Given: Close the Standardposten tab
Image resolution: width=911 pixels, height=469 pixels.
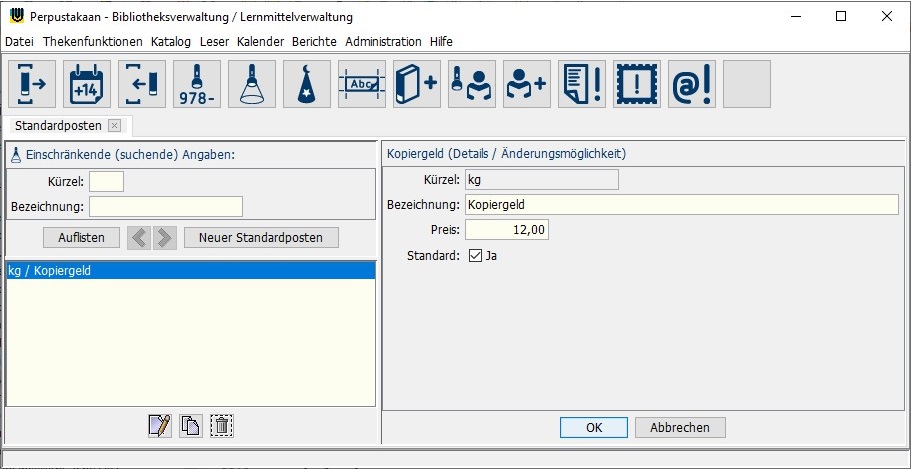Looking at the screenshot, I should [x=114, y=126].
